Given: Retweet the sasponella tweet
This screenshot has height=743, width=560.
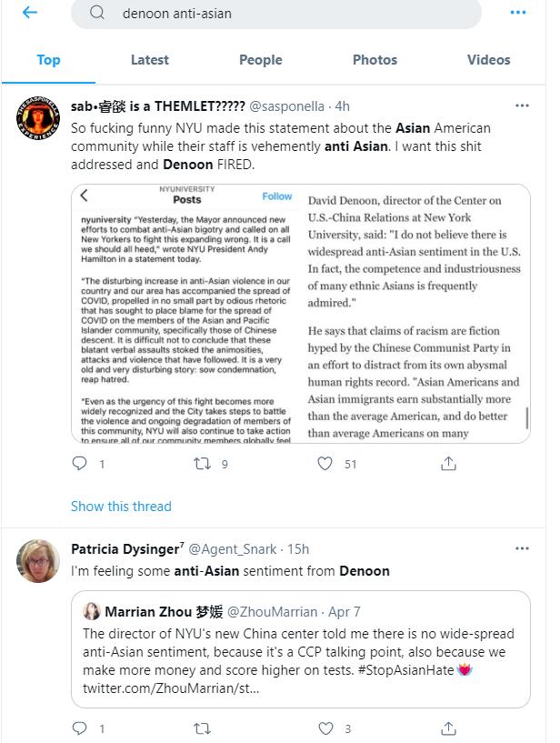Looking at the screenshot, I should (203, 463).
